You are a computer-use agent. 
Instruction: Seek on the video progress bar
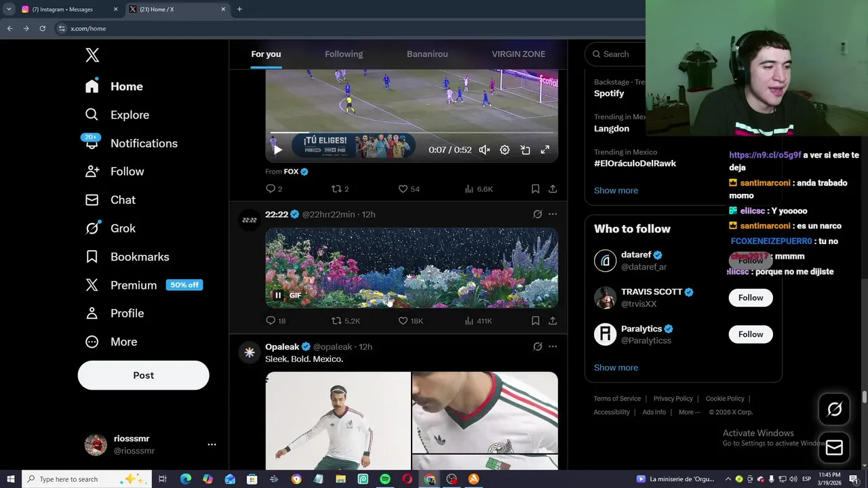pos(412,134)
